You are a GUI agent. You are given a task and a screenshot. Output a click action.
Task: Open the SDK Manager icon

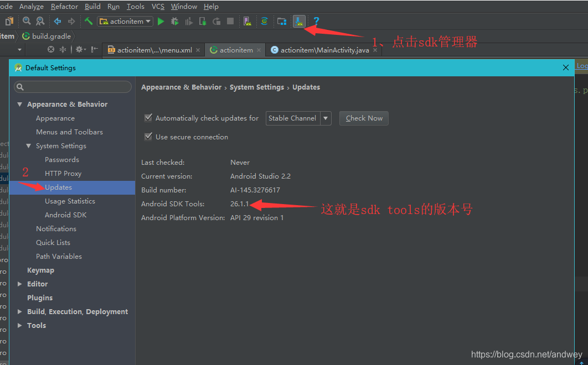click(299, 22)
